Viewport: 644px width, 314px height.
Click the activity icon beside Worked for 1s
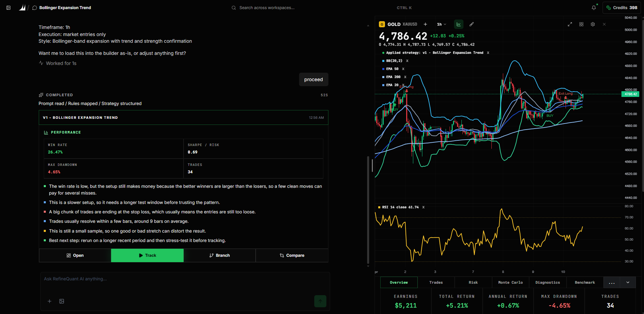pyautogui.click(x=41, y=63)
